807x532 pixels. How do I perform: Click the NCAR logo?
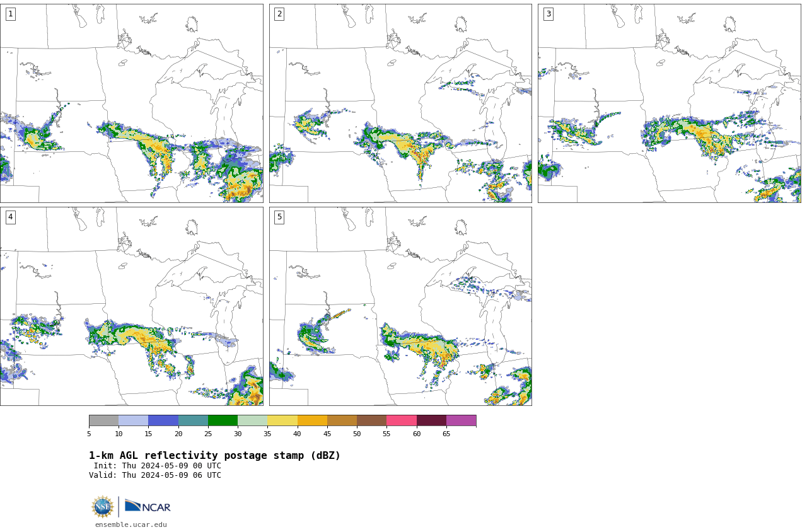click(148, 506)
